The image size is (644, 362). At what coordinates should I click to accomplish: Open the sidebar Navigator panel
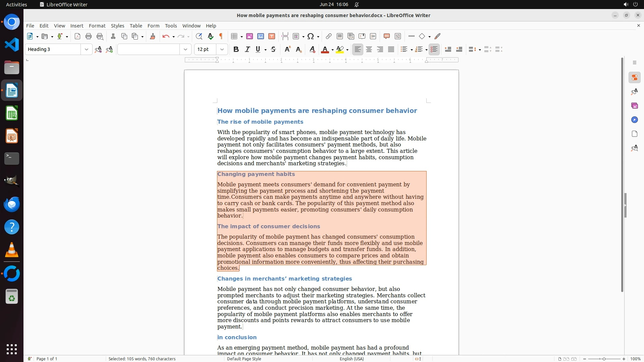(x=634, y=120)
